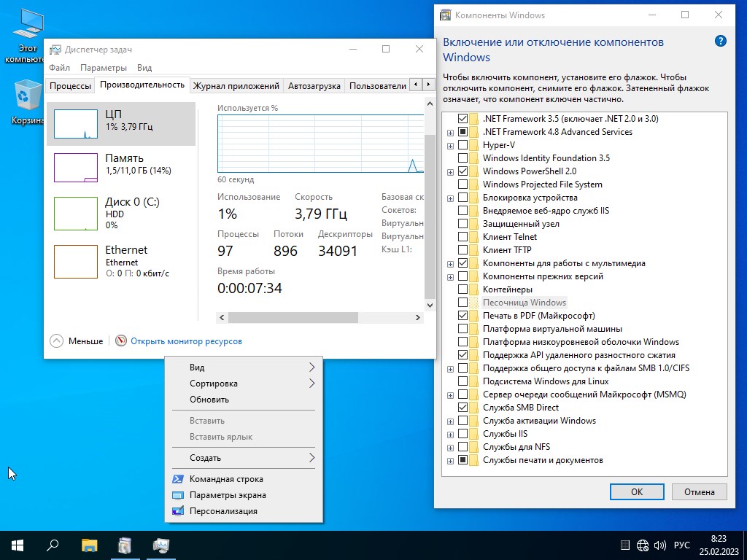The image size is (747, 560).
Task: Expand the Службы IIS tree node
Action: 450,435
